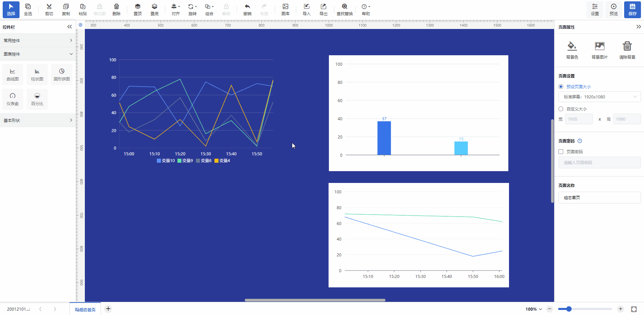Enable the 页面密码 checkbox
644x315 pixels.
point(561,152)
